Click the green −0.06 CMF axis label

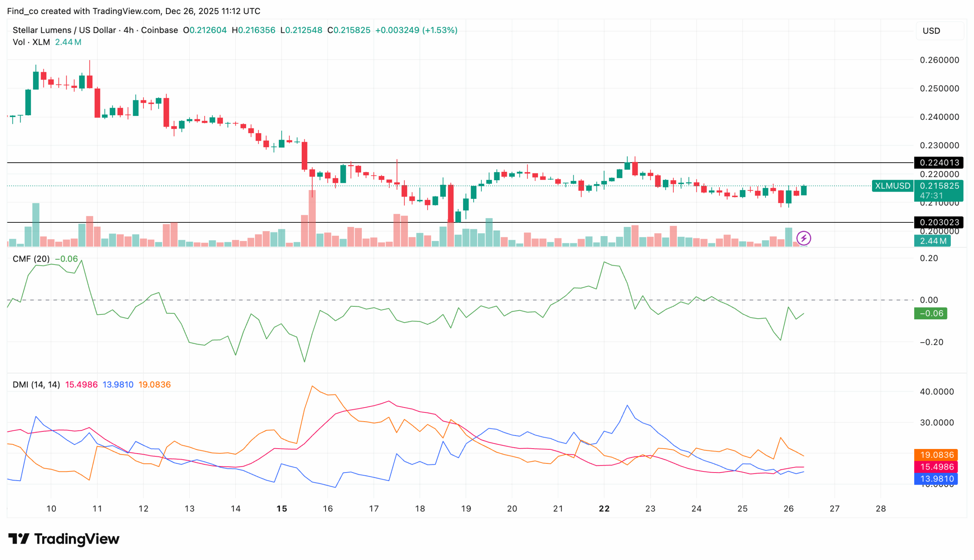(x=930, y=314)
